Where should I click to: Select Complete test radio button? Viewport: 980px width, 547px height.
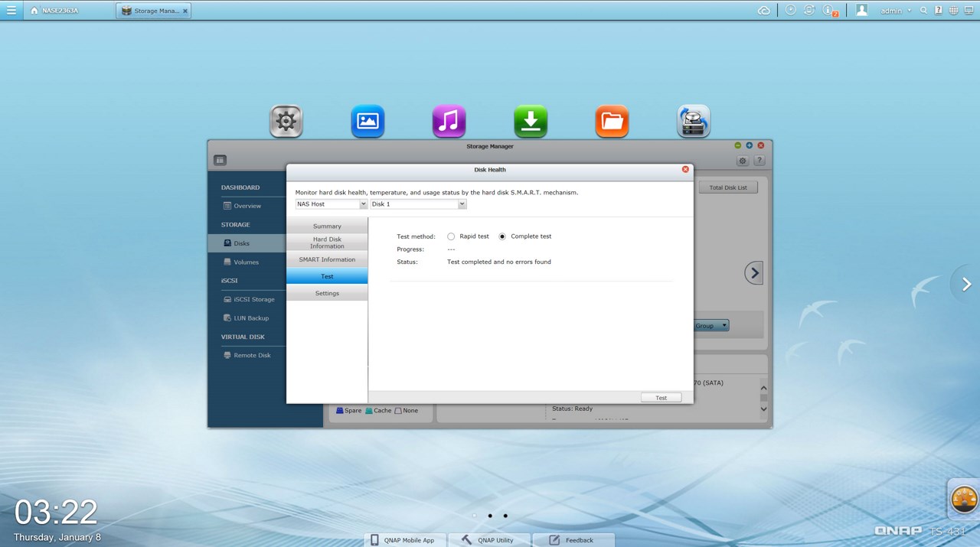(x=502, y=236)
